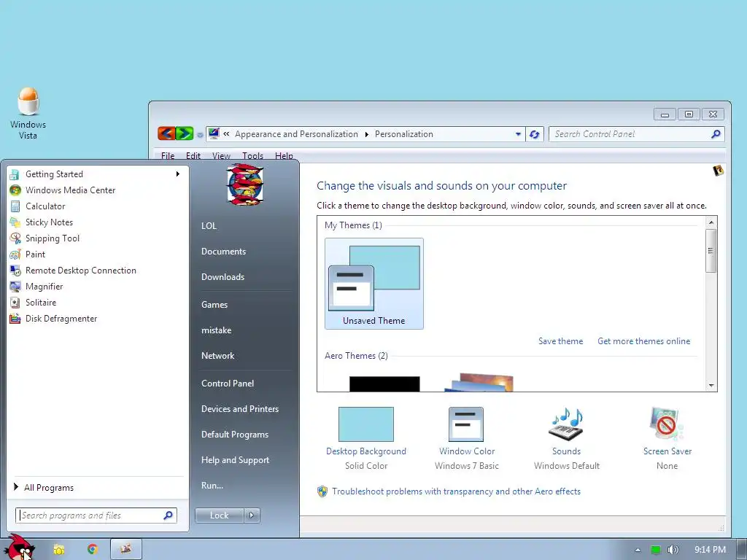Open the Help menu
The height and width of the screenshot is (560, 747).
(x=284, y=156)
